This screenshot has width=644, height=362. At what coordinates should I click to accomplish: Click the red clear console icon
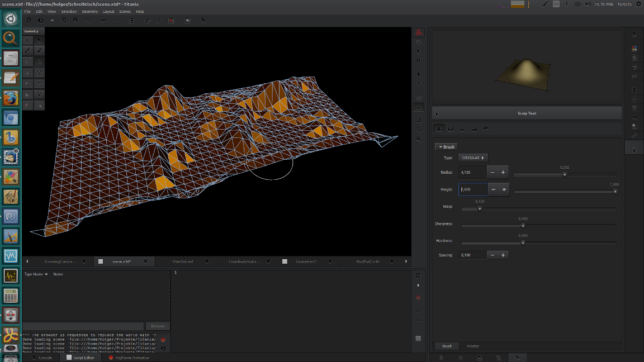point(163,340)
